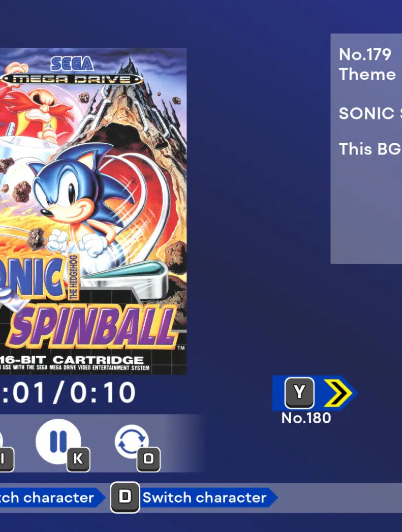
Task: Toggle the repeat loop icon
Action: pyautogui.click(x=132, y=442)
